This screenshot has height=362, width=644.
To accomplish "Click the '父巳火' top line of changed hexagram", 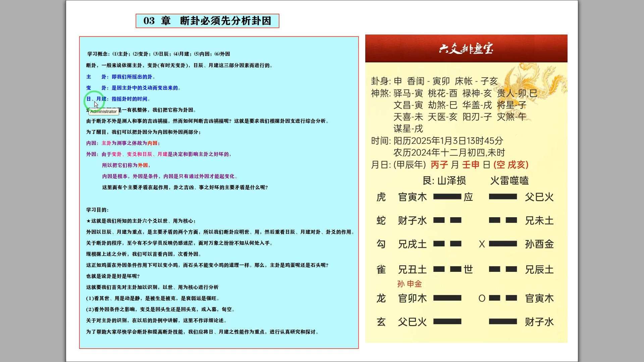I will coord(539,197).
